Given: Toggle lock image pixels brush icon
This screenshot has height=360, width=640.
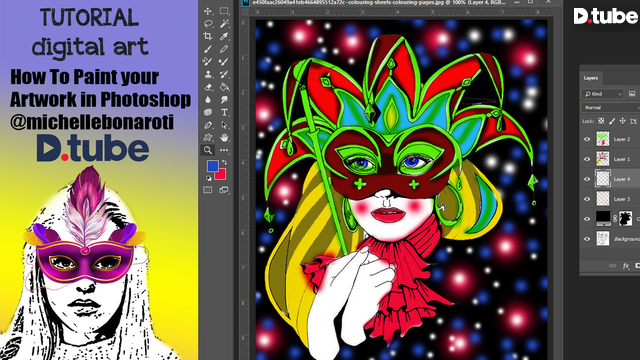Looking at the screenshot, I should (612, 121).
